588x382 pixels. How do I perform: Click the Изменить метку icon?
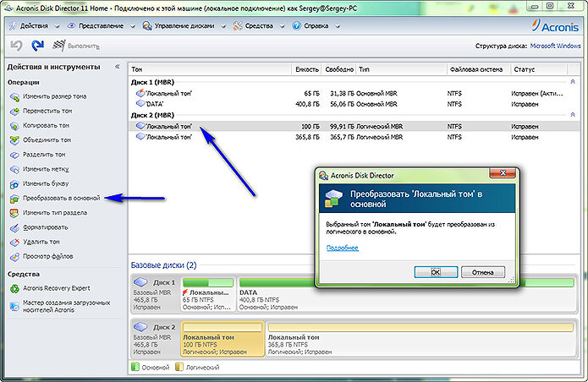coord(14,170)
